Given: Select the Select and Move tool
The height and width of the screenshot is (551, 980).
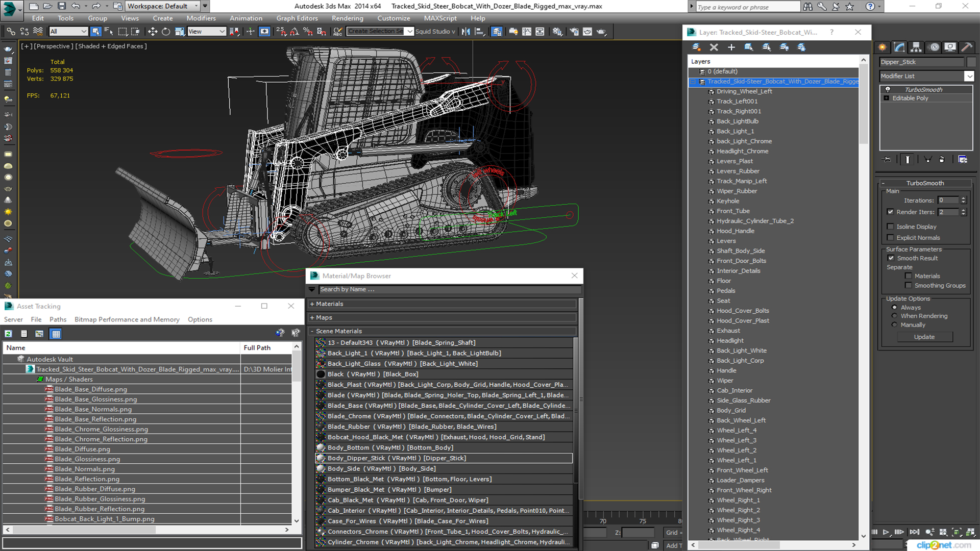Looking at the screenshot, I should point(152,32).
